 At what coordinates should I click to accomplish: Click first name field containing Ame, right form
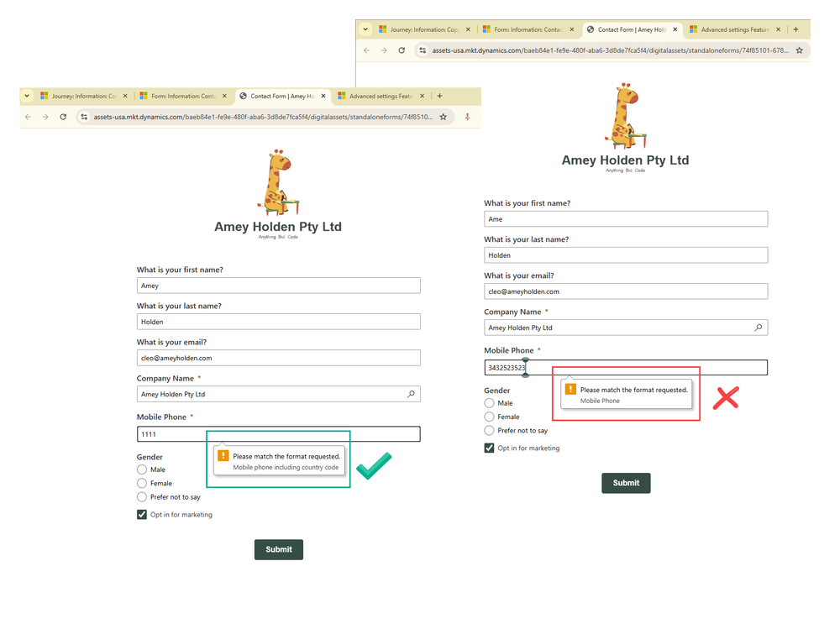[x=626, y=219]
